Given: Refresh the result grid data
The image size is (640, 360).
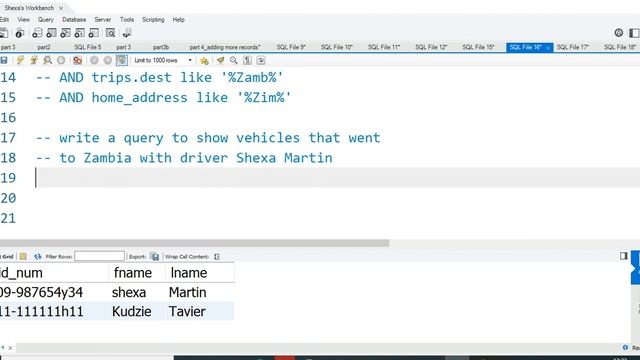Looking at the screenshot, I should tap(38, 256).
